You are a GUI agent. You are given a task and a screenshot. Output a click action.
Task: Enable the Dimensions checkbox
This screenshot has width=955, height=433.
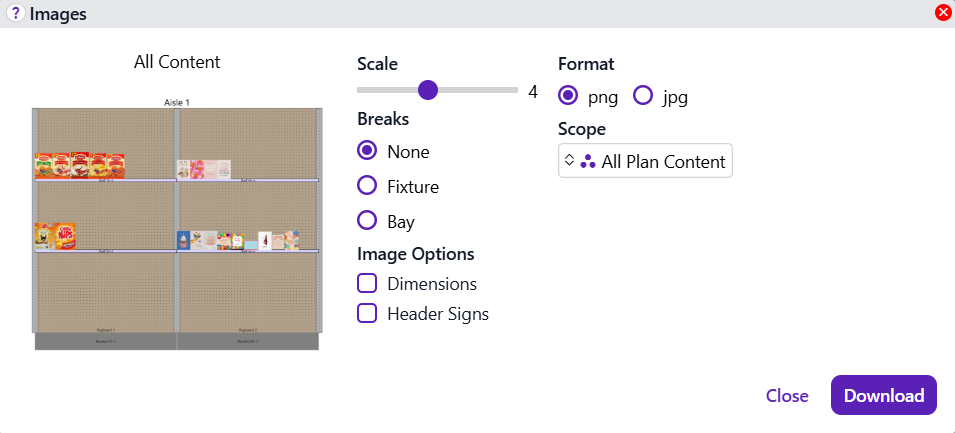(x=367, y=283)
